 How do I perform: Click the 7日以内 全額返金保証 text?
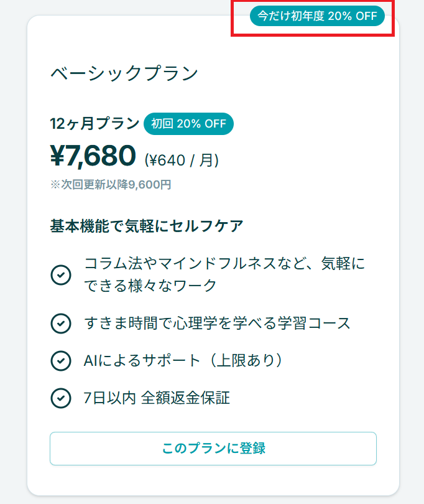coord(157,398)
